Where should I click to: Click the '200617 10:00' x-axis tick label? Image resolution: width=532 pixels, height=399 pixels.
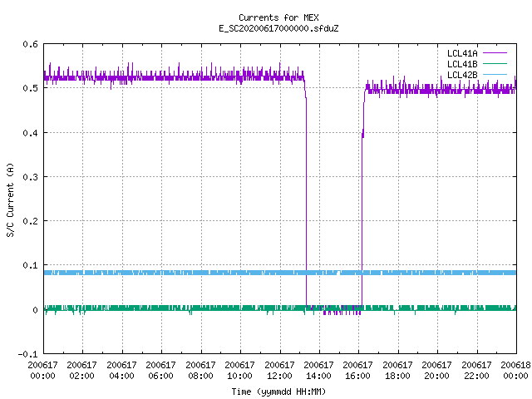(x=239, y=370)
